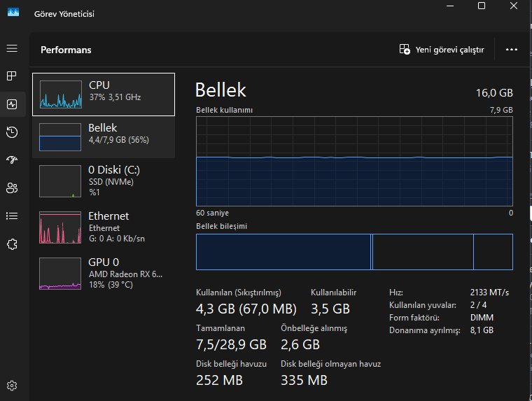
Task: Click the Bellek bileşimi composition bar
Action: [354, 252]
